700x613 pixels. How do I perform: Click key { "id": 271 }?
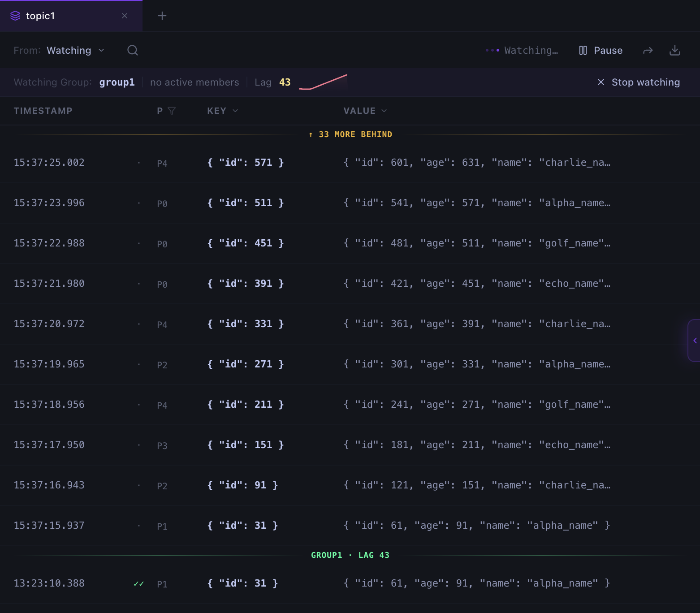coord(246,364)
